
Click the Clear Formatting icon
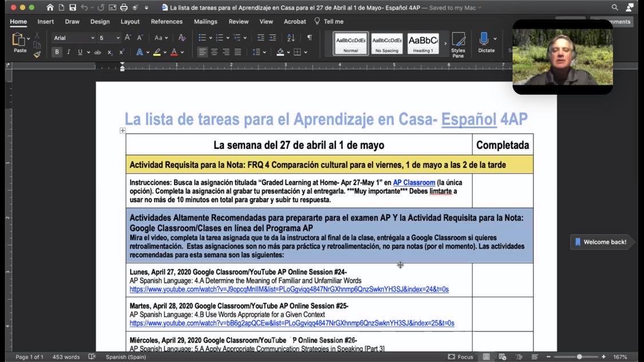tap(182, 38)
